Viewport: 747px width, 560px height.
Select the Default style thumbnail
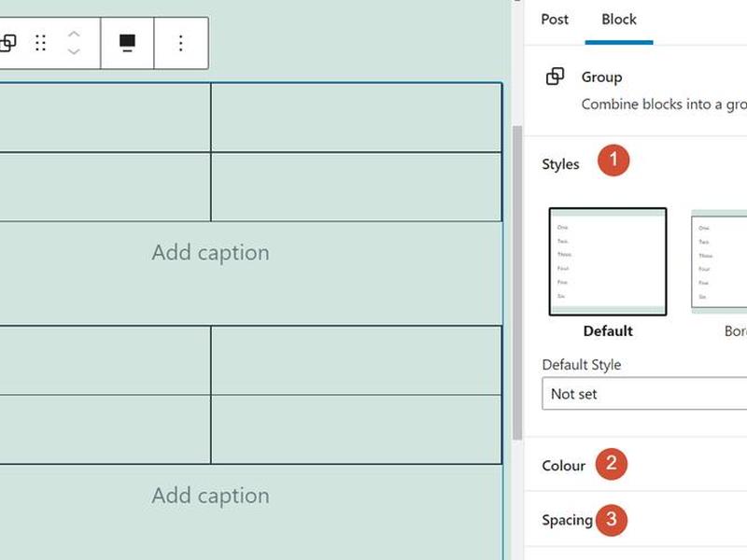click(608, 261)
